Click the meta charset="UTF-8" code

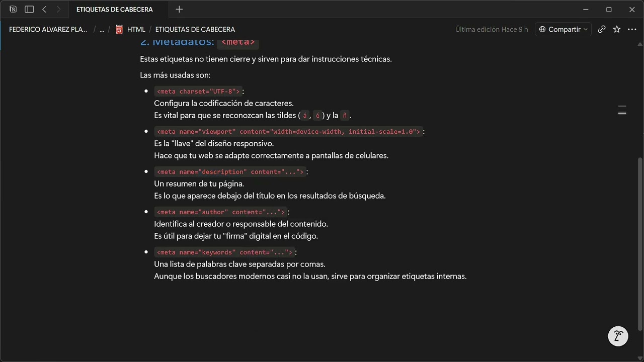tap(198, 91)
